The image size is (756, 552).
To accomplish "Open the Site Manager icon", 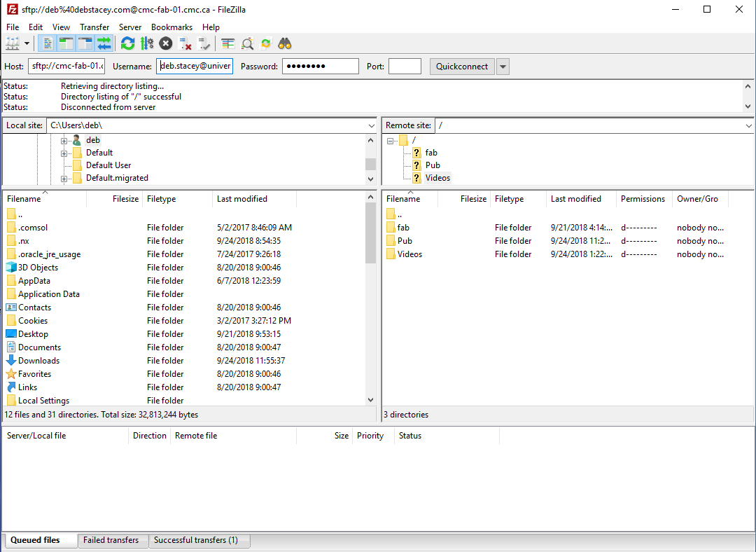I will click(13, 44).
